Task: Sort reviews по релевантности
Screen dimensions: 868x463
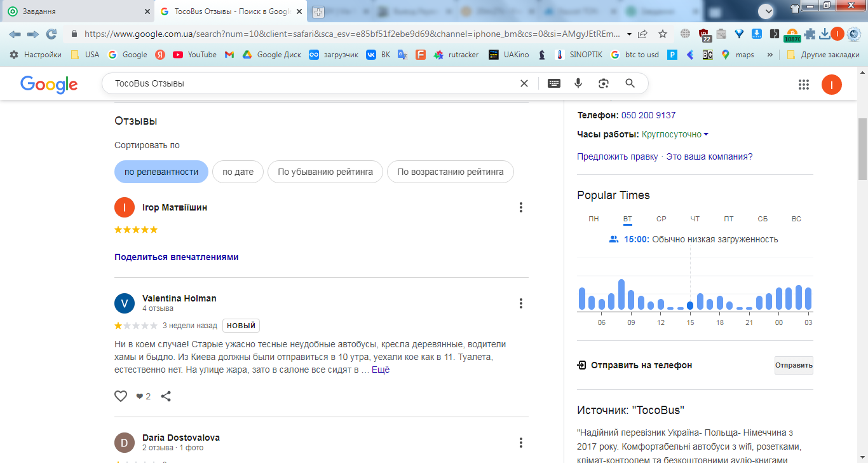Action: 161,172
